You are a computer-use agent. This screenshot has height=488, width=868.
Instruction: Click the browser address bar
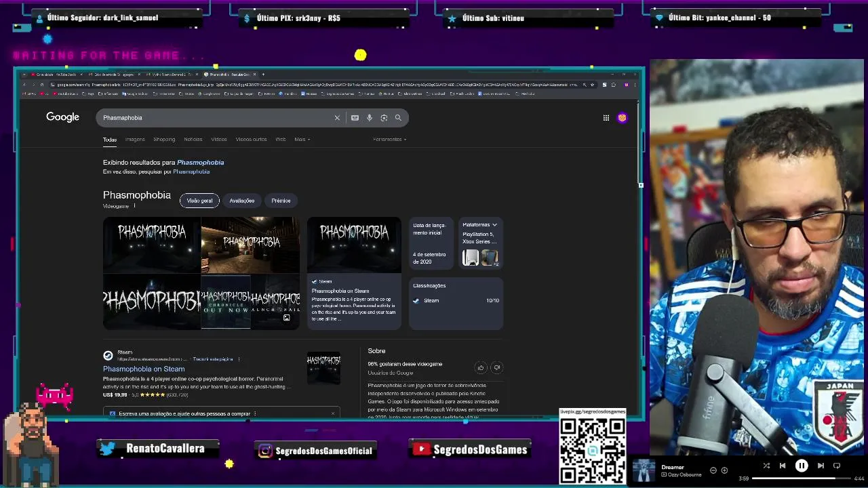pos(312,85)
